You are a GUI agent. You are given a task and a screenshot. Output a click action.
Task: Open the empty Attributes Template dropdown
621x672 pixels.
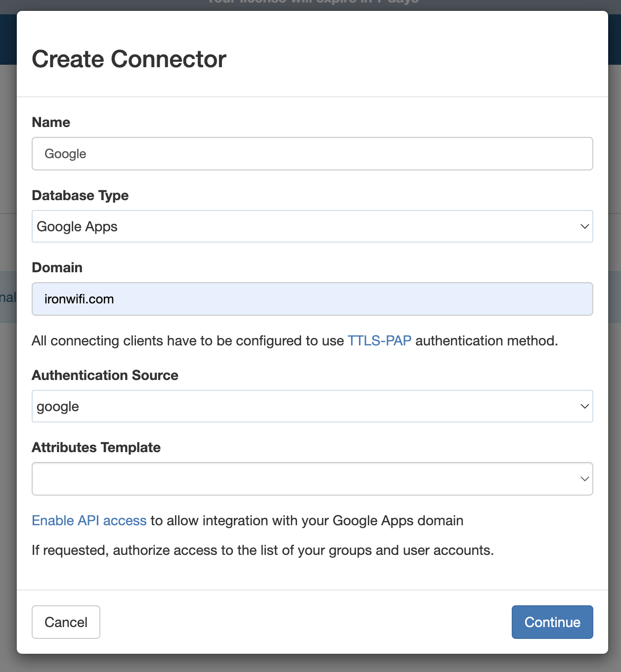click(x=312, y=479)
